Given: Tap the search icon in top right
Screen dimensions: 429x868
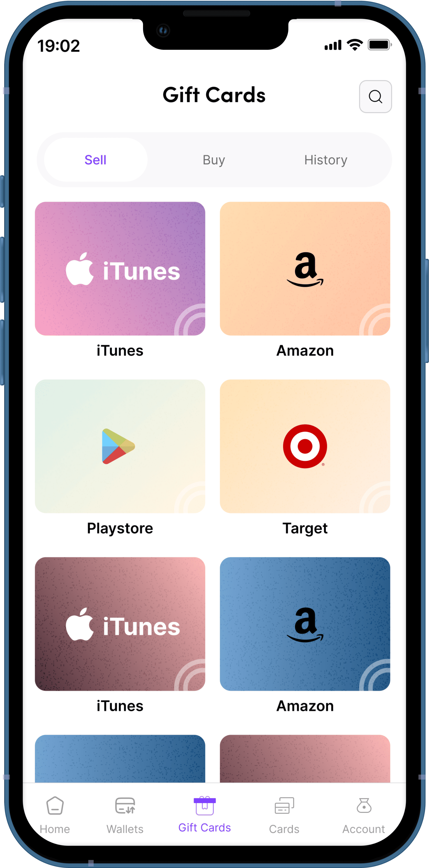Looking at the screenshot, I should point(375,96).
